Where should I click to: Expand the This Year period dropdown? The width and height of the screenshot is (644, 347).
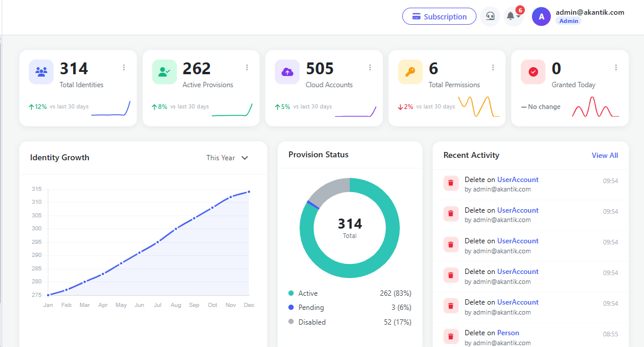[x=227, y=158]
